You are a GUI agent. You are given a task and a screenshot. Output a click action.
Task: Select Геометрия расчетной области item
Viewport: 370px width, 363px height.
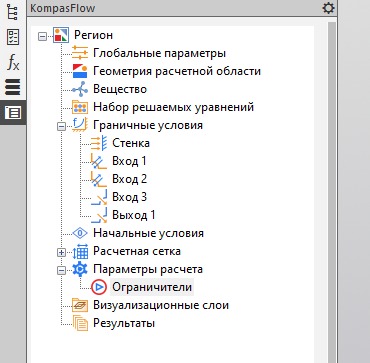177,71
